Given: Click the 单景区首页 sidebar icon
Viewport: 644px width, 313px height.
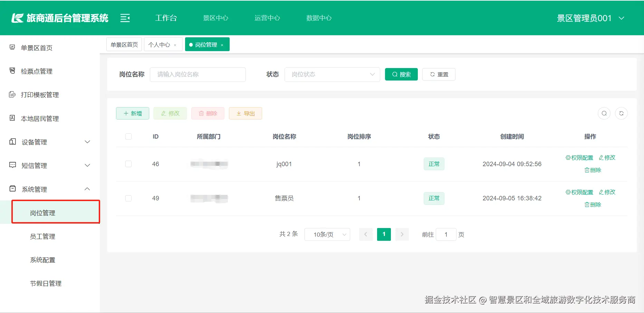Looking at the screenshot, I should 12,47.
